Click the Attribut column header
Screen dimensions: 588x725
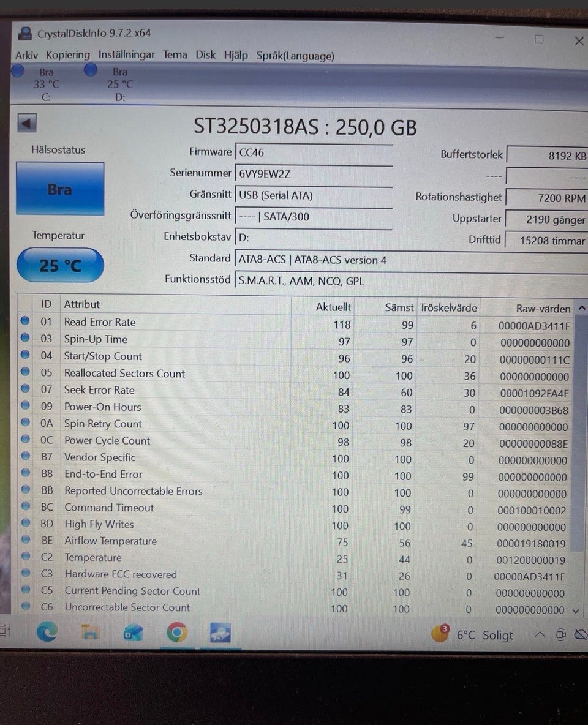(x=175, y=304)
